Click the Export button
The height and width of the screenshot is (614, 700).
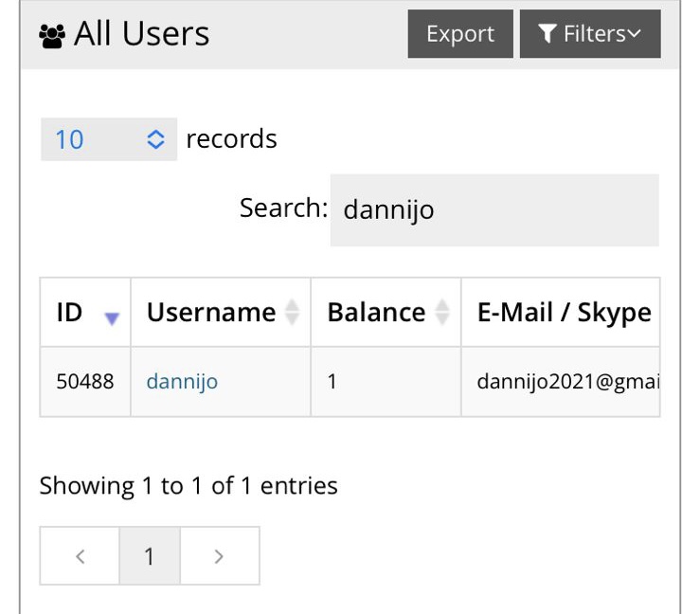(x=460, y=34)
